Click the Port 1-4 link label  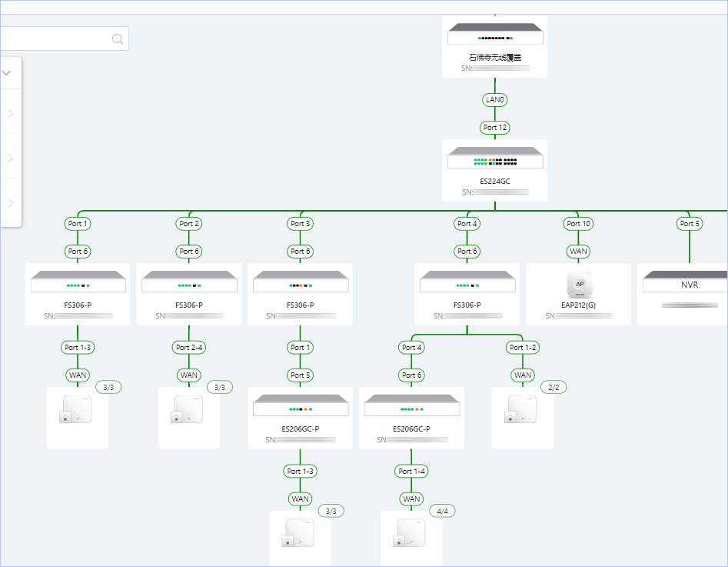(x=412, y=472)
